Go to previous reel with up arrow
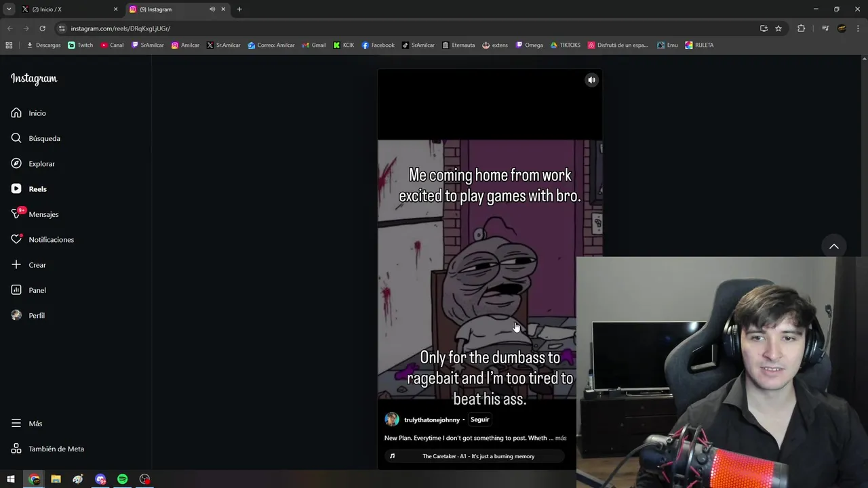 click(834, 246)
